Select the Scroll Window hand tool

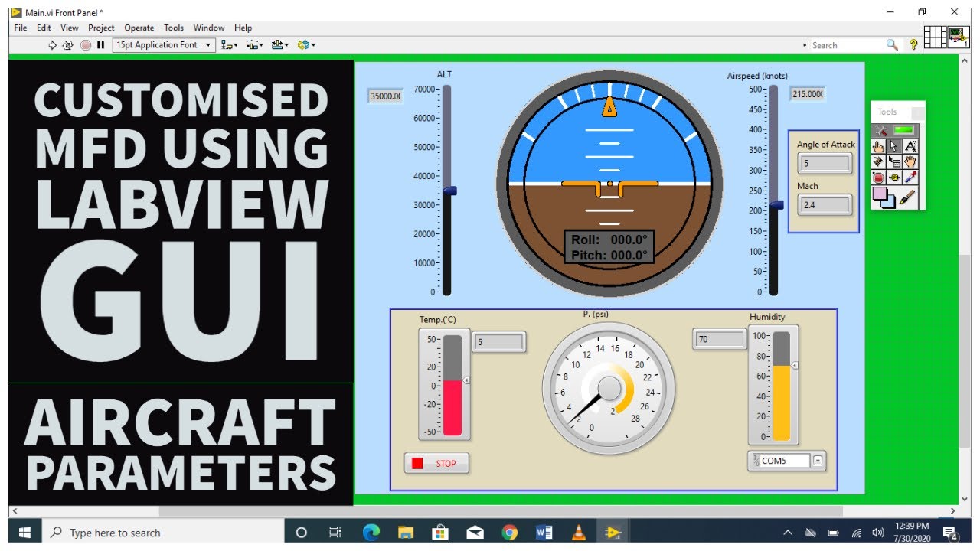click(910, 161)
